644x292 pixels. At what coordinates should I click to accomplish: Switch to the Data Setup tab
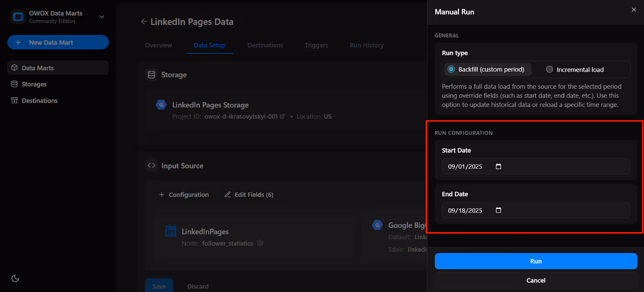click(210, 45)
